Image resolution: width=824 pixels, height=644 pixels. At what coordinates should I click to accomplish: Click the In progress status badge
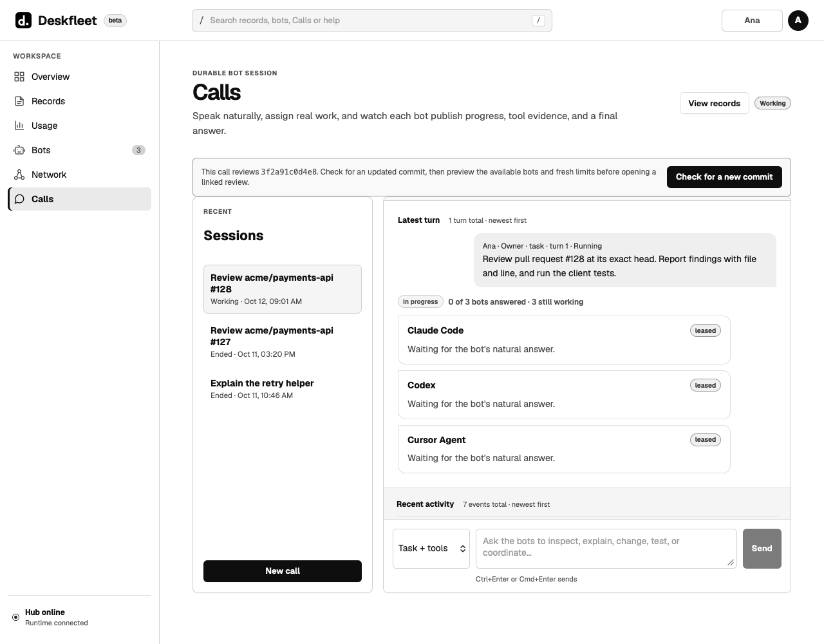(x=420, y=301)
